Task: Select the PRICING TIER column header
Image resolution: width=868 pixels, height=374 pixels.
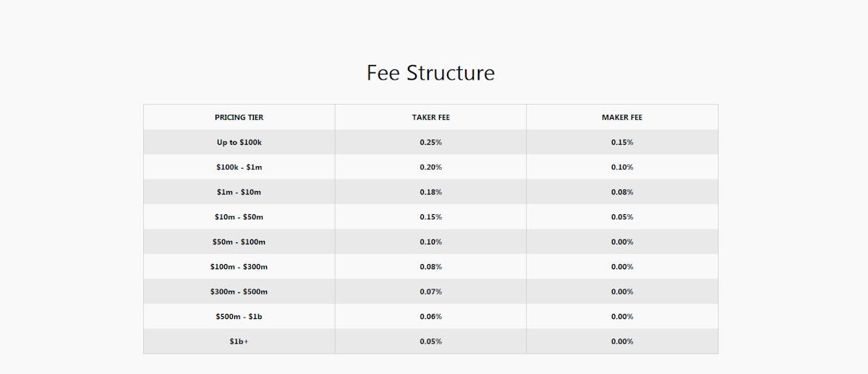Action: [x=239, y=117]
